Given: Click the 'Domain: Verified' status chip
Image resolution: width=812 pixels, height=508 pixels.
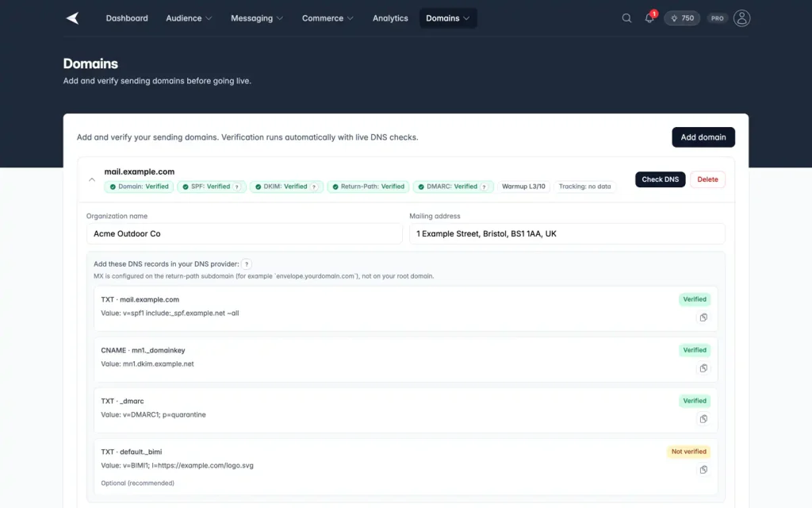Looking at the screenshot, I should click(140, 187).
